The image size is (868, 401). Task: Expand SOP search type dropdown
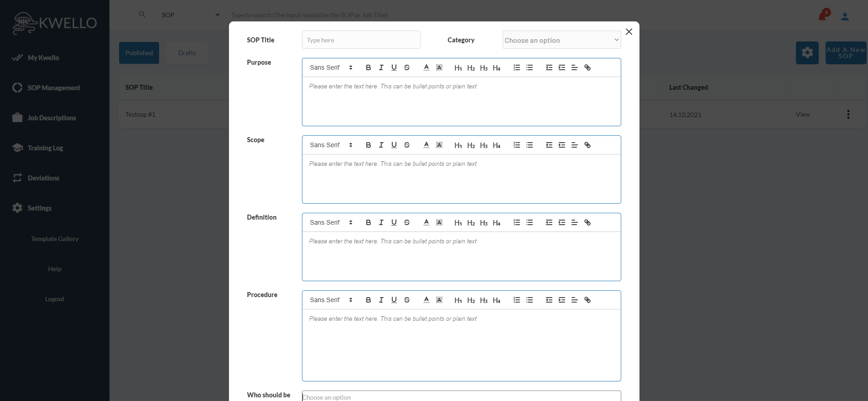click(x=190, y=15)
